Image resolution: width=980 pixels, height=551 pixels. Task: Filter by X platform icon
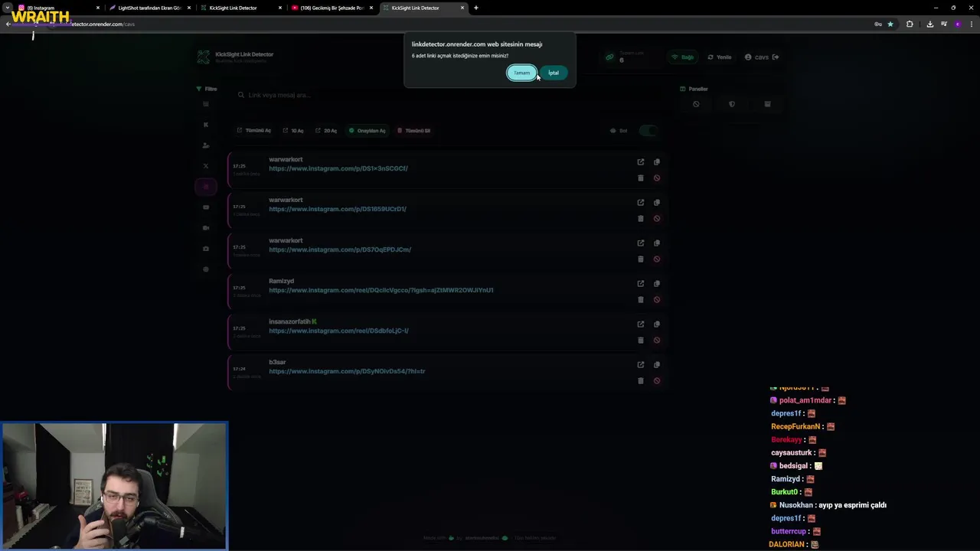pos(206,166)
